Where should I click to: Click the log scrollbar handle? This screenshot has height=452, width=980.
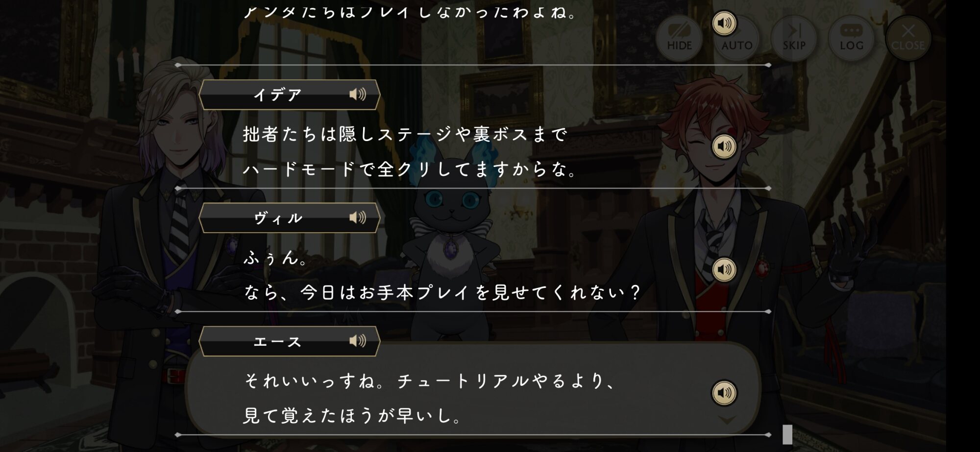point(787,434)
